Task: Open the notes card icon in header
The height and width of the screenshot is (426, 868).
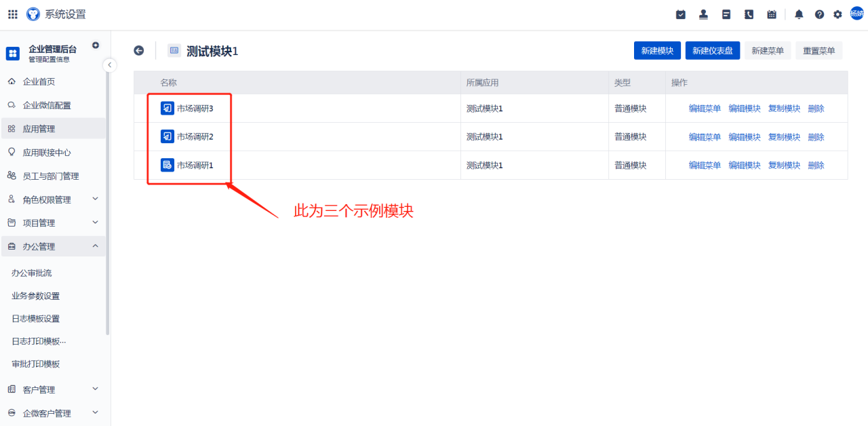Action: pyautogui.click(x=726, y=14)
